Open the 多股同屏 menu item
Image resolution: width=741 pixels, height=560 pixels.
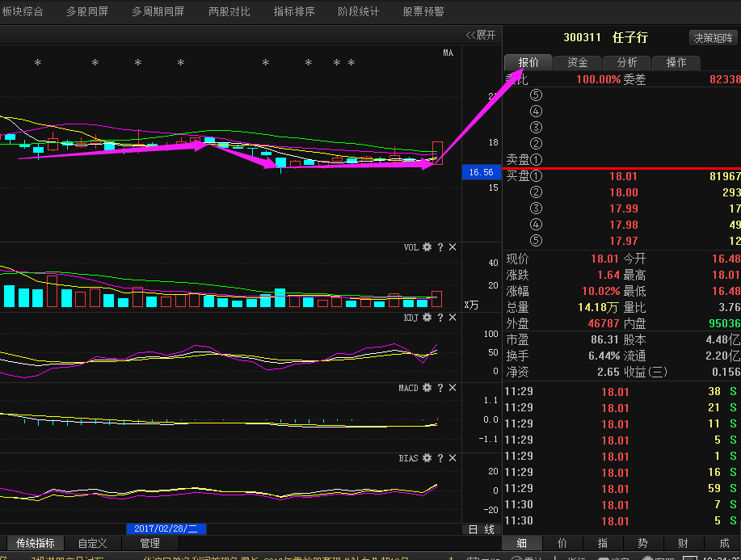(86, 12)
